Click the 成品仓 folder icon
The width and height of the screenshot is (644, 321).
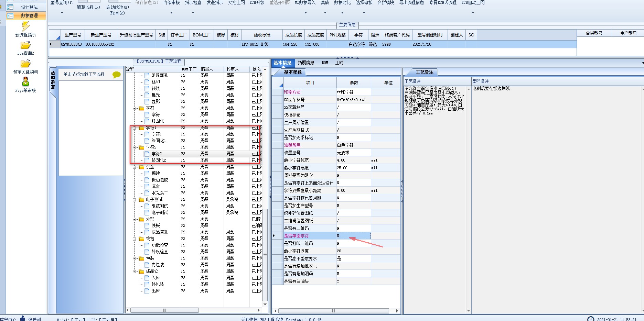tap(141, 271)
